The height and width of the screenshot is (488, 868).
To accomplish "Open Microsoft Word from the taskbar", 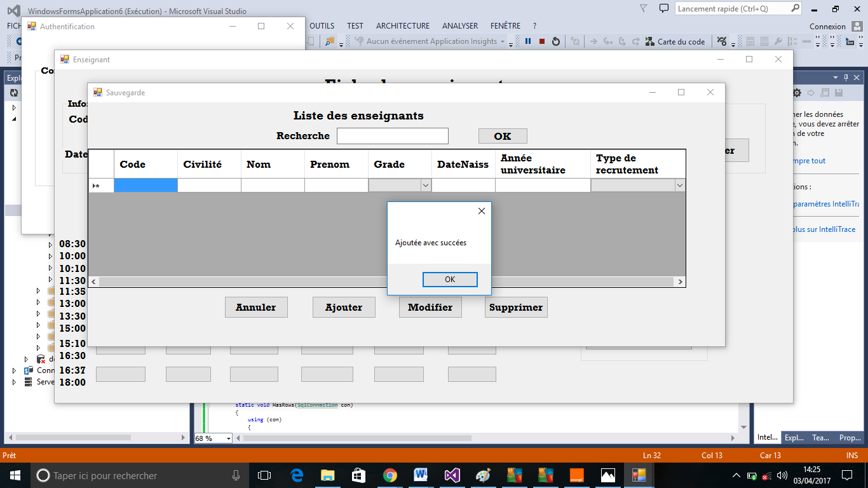I will pos(421,475).
